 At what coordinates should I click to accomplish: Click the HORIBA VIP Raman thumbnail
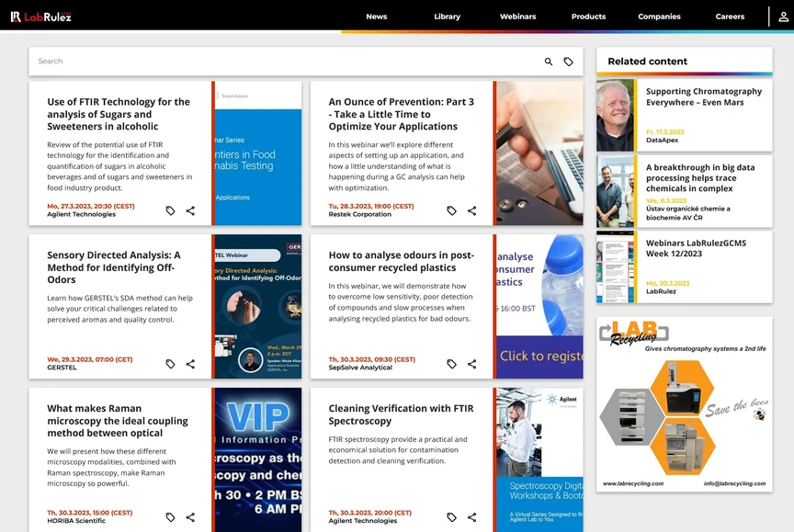(258, 459)
